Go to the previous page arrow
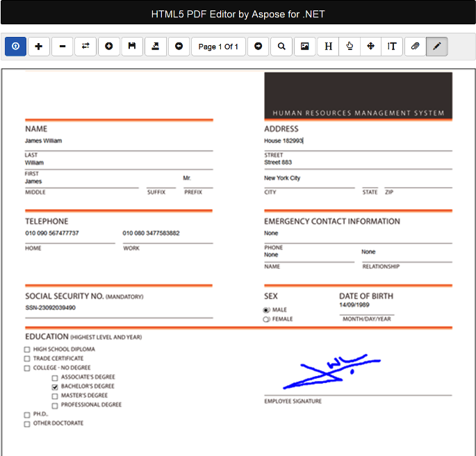 (179, 47)
